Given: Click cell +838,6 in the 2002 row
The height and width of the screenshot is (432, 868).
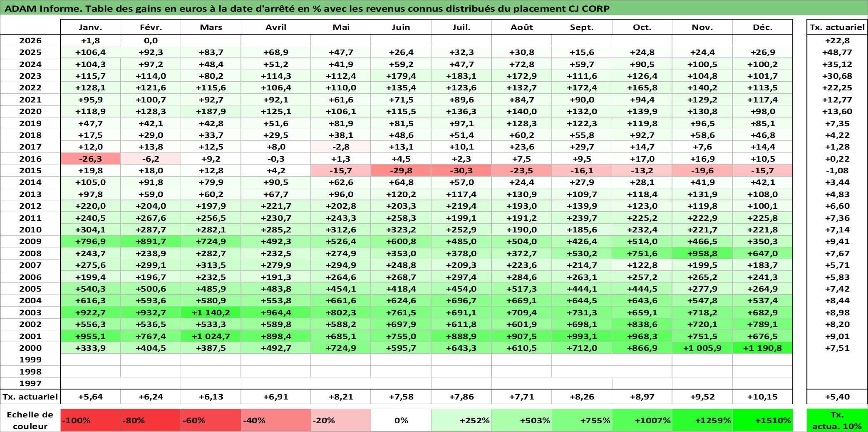Looking at the screenshot, I should tap(642, 324).
